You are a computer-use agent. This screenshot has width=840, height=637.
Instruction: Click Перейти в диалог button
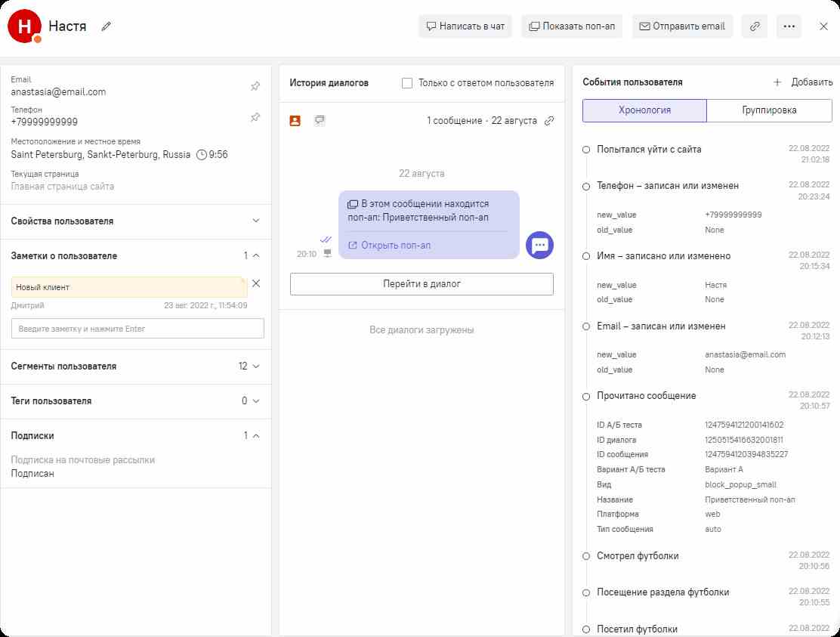(x=422, y=284)
